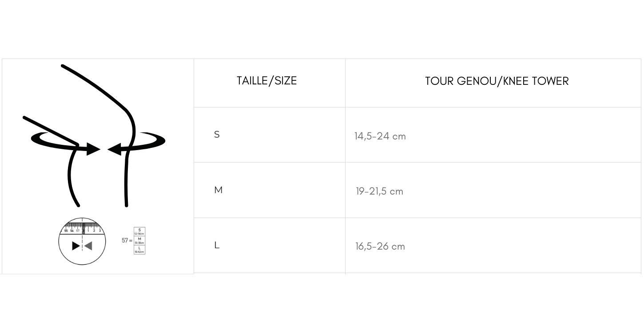
Task: Click the 16,5-26 cm measurement
Action: [x=380, y=247]
